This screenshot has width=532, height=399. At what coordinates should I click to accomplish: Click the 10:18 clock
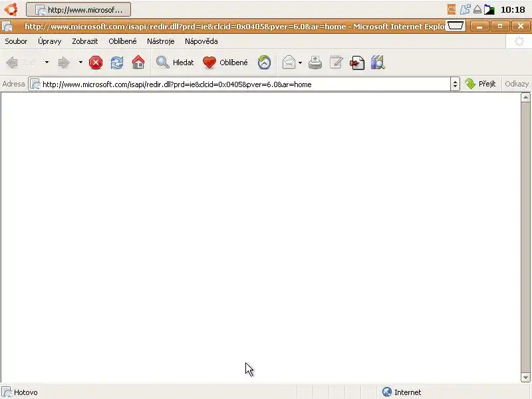513,10
